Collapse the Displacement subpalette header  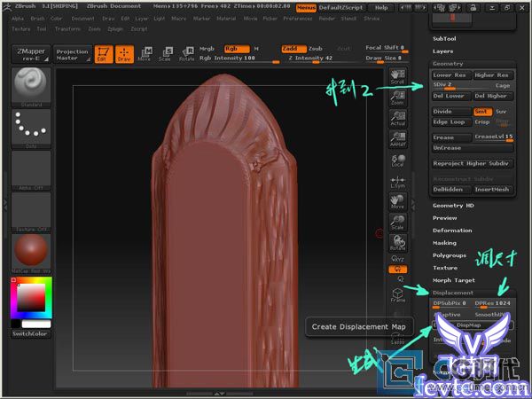click(x=453, y=293)
